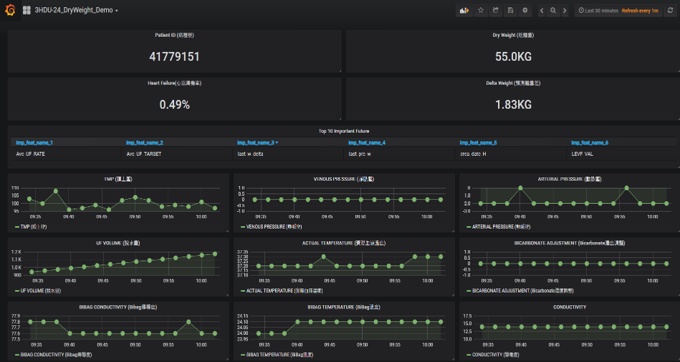This screenshot has width=680, height=362.
Task: Click the 0.49% heart failure value
Action: tap(174, 104)
